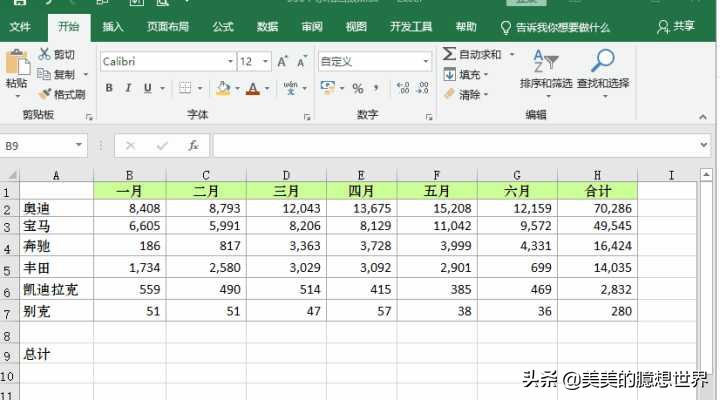Switch to the Page Layout (页面布局) tab
Screen dimensions: 720x400
168,27
